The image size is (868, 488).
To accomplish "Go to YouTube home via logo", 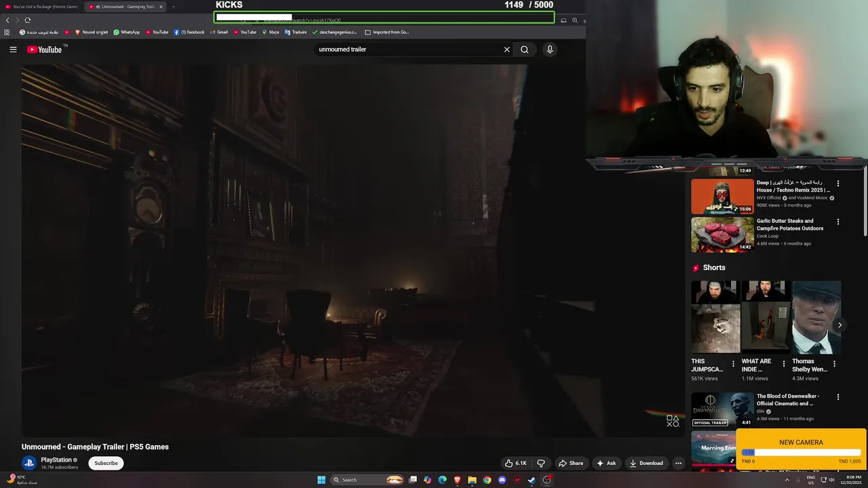I will (45, 49).
